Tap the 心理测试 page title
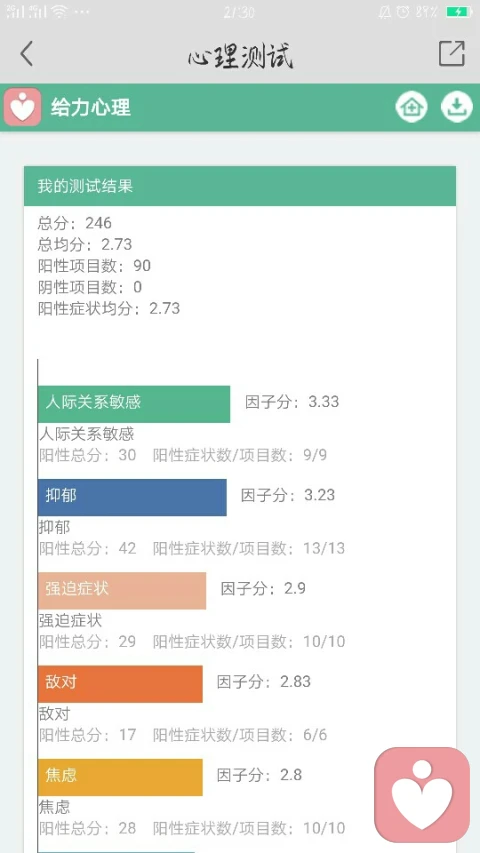Image resolution: width=480 pixels, height=853 pixels. point(241,55)
